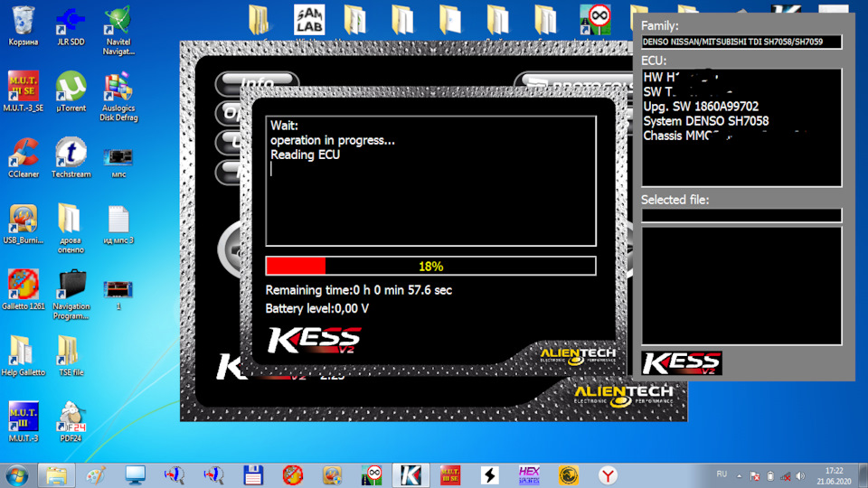Screen dimensions: 868x488
Task: Select the 'Upg. SW 1860A99702' line
Action: coord(700,107)
